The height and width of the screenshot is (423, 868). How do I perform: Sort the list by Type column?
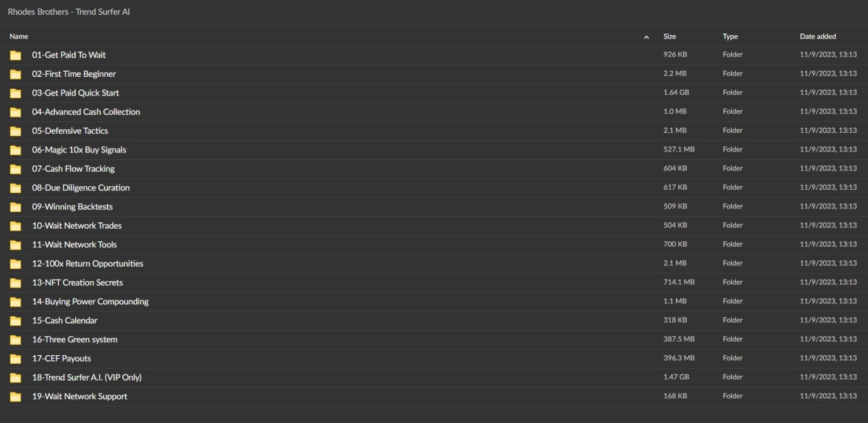730,36
